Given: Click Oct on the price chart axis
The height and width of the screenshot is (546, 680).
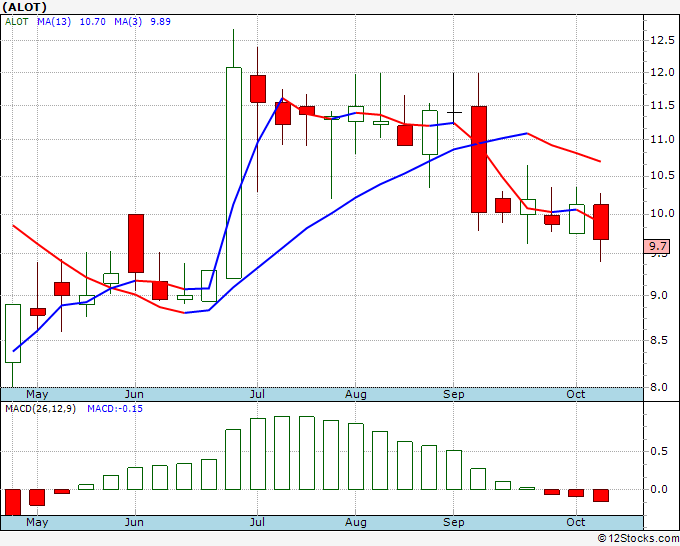Looking at the screenshot, I should (x=575, y=394).
